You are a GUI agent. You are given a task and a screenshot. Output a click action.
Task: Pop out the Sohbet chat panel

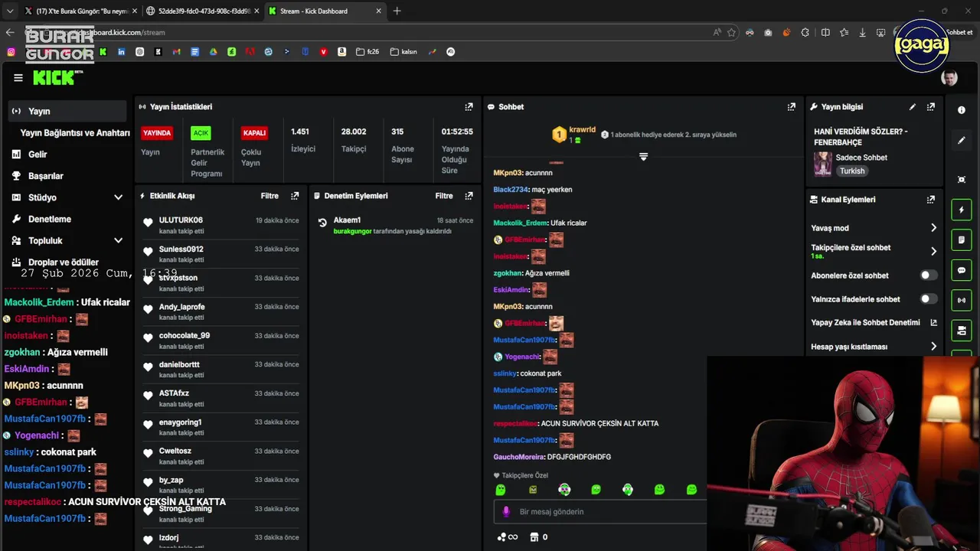click(791, 107)
